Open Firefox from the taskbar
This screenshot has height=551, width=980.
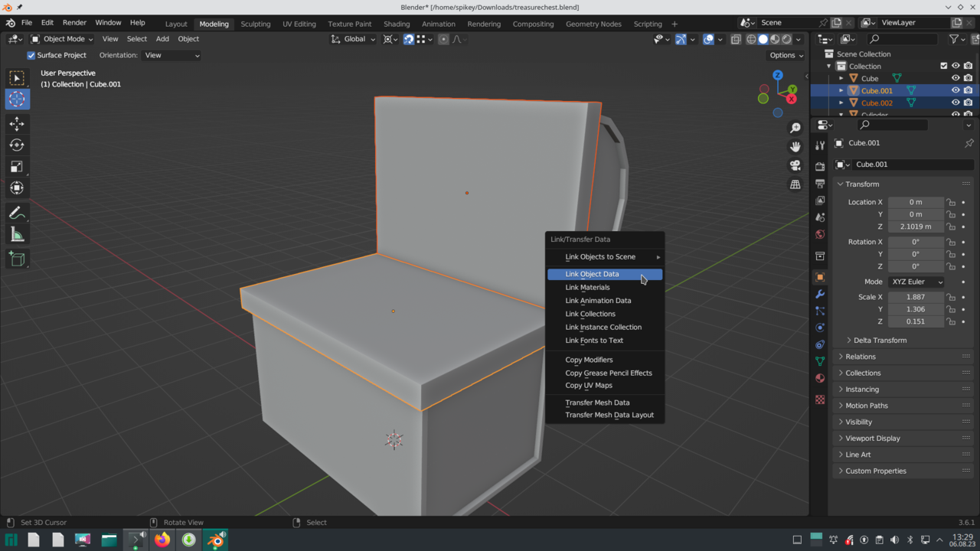[162, 540]
